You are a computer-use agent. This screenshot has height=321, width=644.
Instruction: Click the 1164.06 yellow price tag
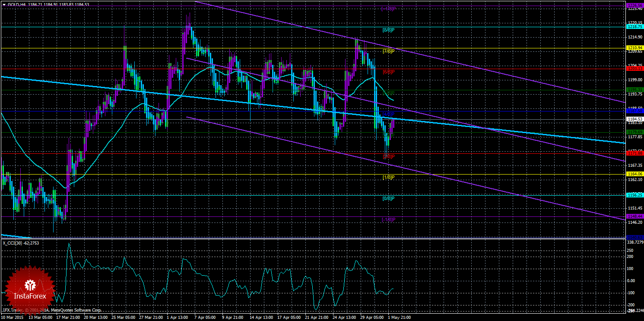pos(634,174)
